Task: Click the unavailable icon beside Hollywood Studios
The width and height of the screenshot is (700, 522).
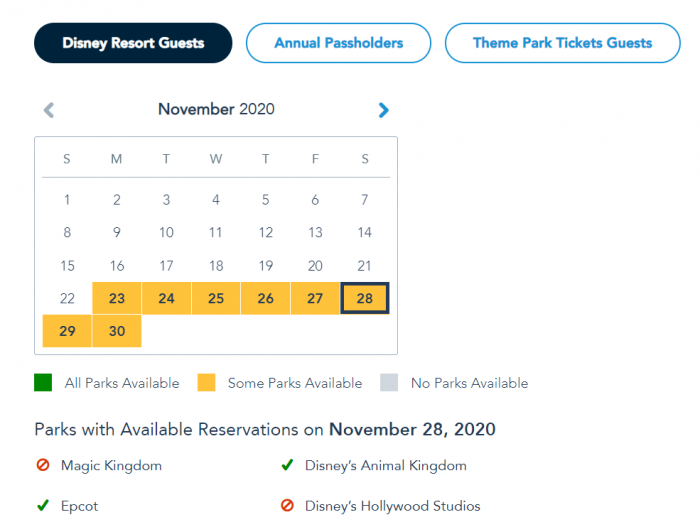Action: 287,506
